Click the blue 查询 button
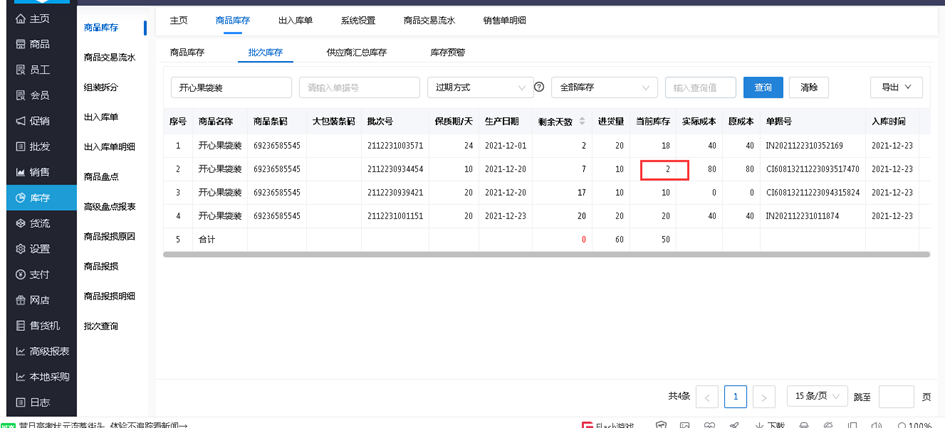Viewport: 945px width, 428px height. [x=763, y=88]
